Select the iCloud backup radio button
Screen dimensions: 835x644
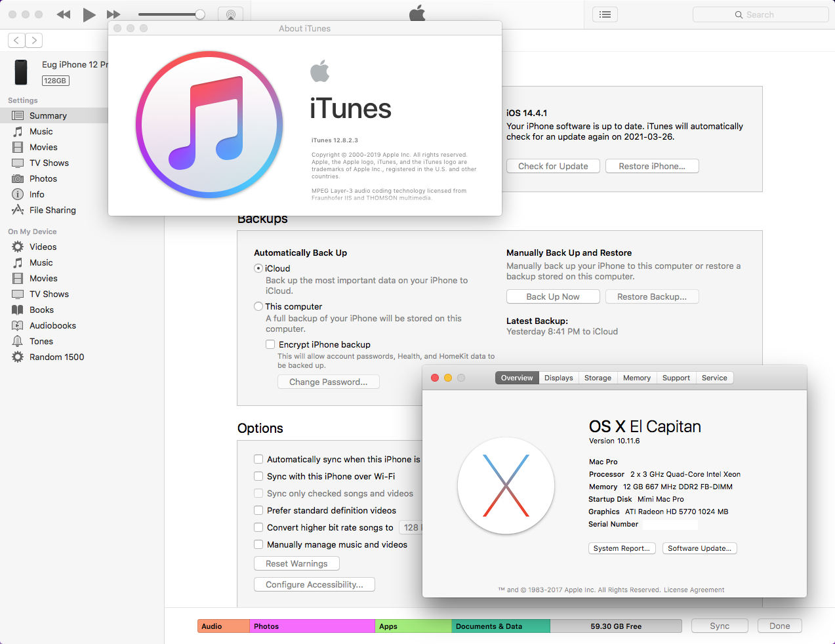click(258, 268)
